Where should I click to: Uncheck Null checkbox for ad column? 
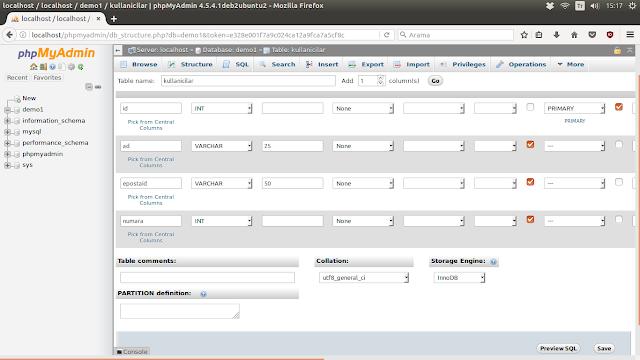pyautogui.click(x=530, y=144)
